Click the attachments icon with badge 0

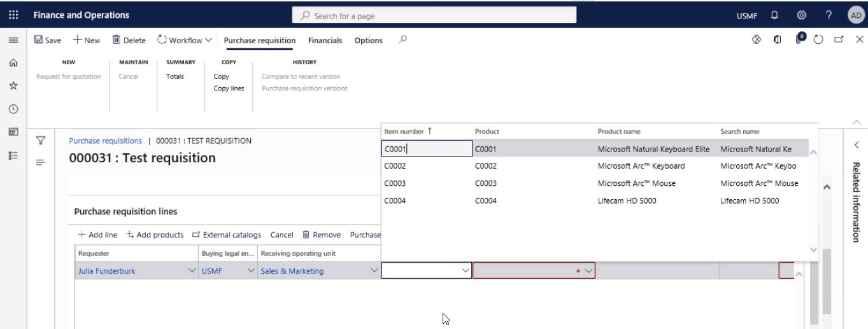(x=800, y=39)
